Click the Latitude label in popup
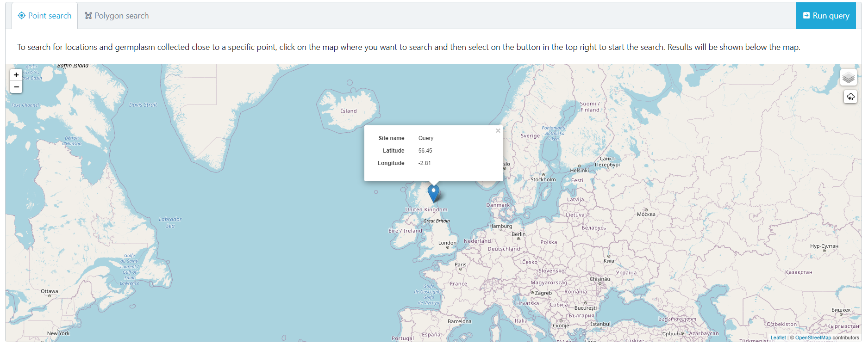 click(x=393, y=151)
